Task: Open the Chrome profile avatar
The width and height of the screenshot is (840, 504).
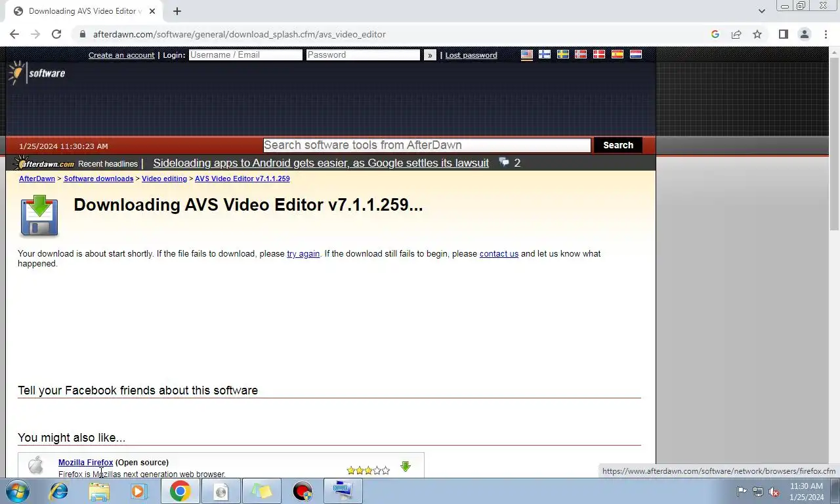Action: (x=804, y=34)
